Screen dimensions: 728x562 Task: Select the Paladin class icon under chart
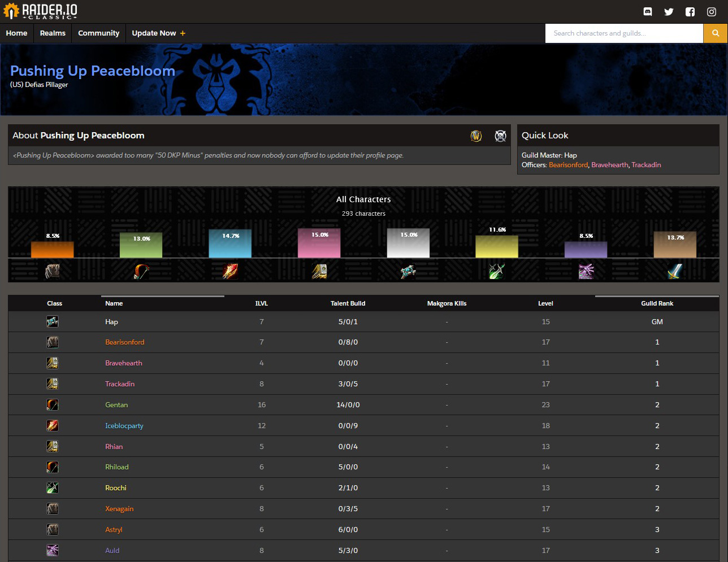319,272
